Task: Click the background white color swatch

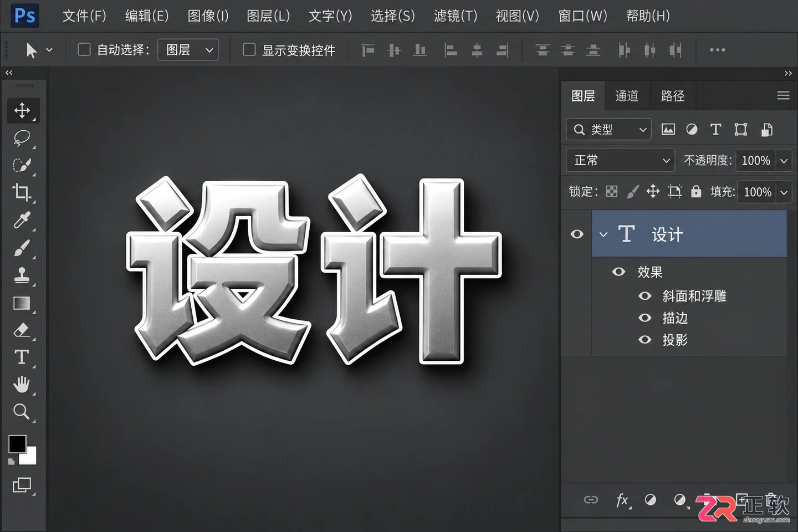Action: coord(30,458)
